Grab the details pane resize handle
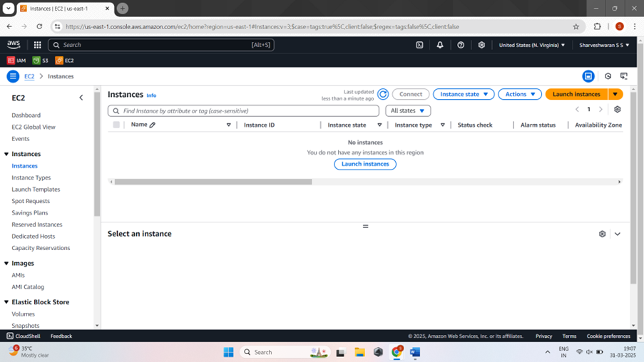 [x=366, y=227]
